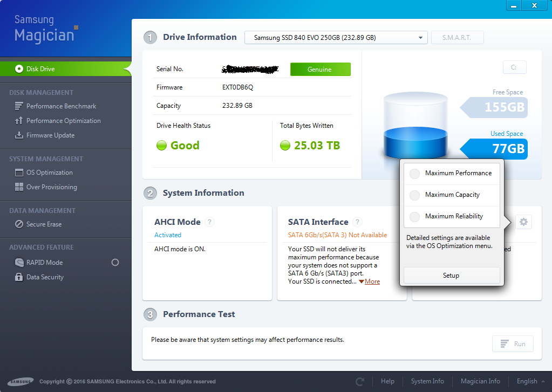The width and height of the screenshot is (552, 392).
Task: Click the Samsung logo in the footer
Action: [21, 381]
